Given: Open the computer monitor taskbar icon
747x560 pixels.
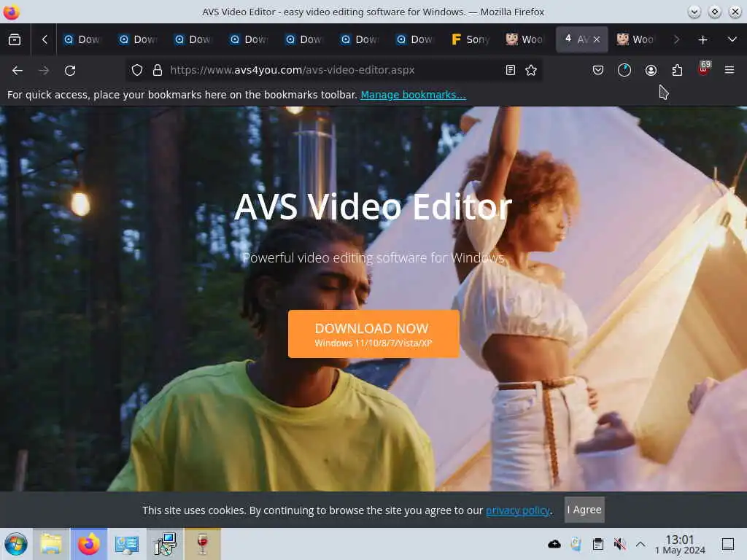Looking at the screenshot, I should 127,544.
